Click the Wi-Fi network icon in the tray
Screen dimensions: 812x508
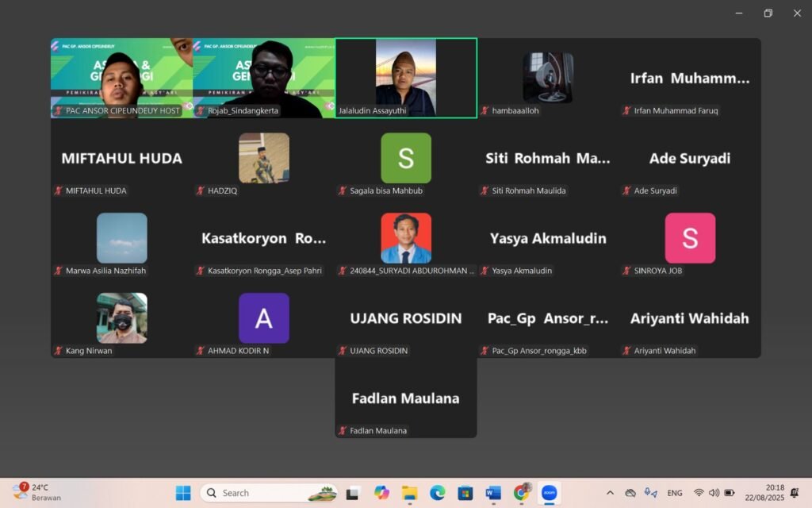click(x=699, y=493)
